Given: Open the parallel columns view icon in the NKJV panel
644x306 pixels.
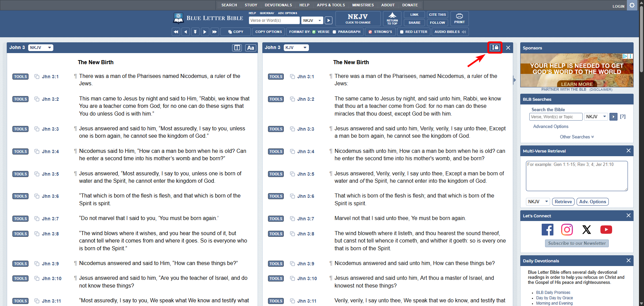Looking at the screenshot, I should 237,48.
